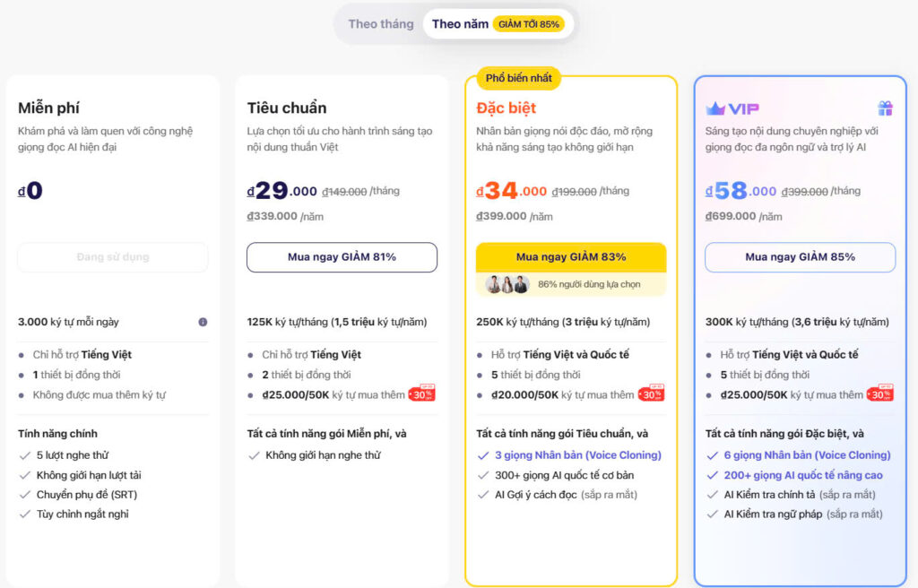The height and width of the screenshot is (588, 918).
Task: Click checkmark beside Chuyển phụ đề (SRT)
Action: coord(24,495)
